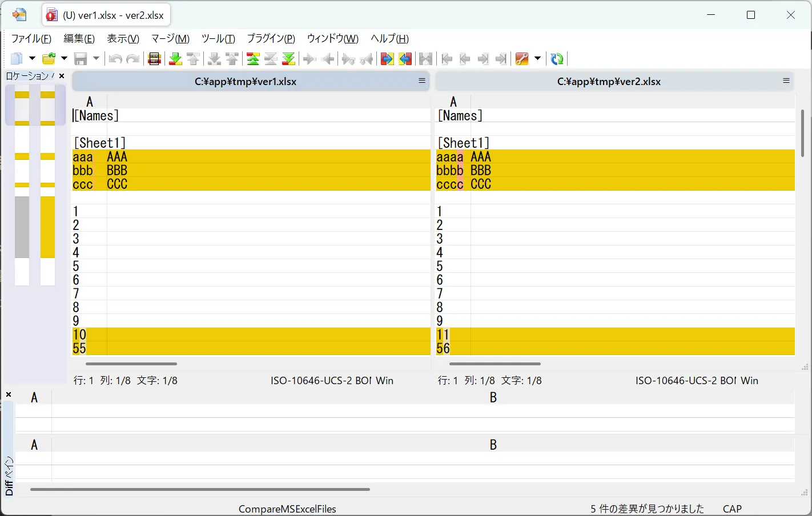Viewport: 812px width, 516px height.
Task: Click the right pane horizontal scrollbar
Action: (x=495, y=364)
